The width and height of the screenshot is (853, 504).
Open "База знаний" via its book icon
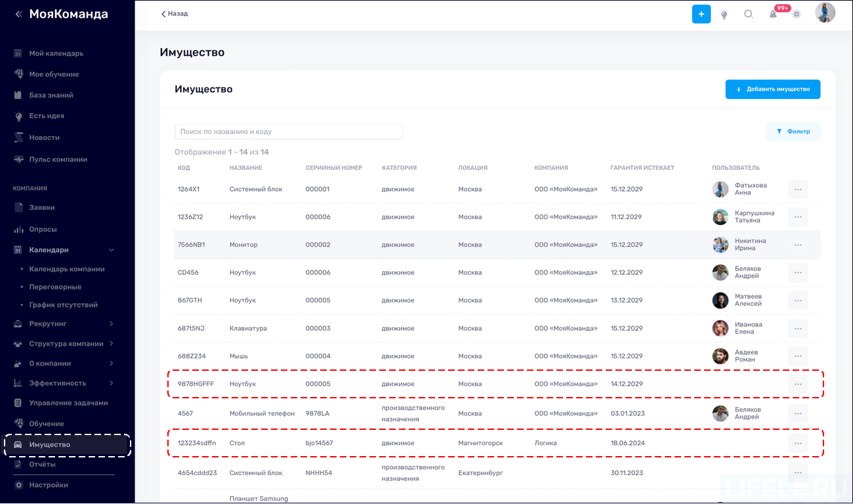coord(16,94)
